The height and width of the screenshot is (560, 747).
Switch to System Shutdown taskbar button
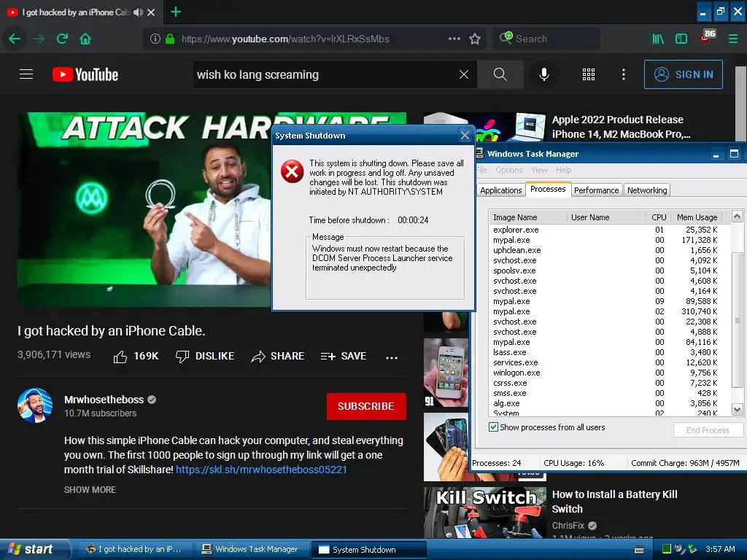[368, 550]
